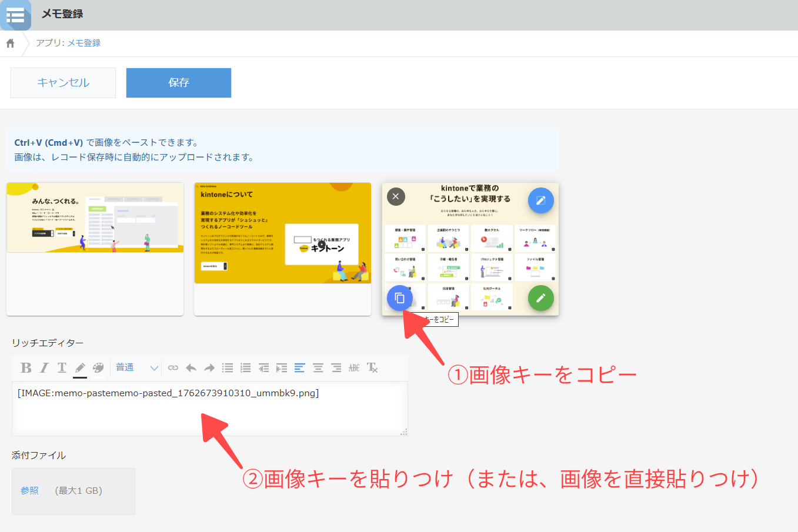Redo an edit in the rich editor

[x=209, y=367]
